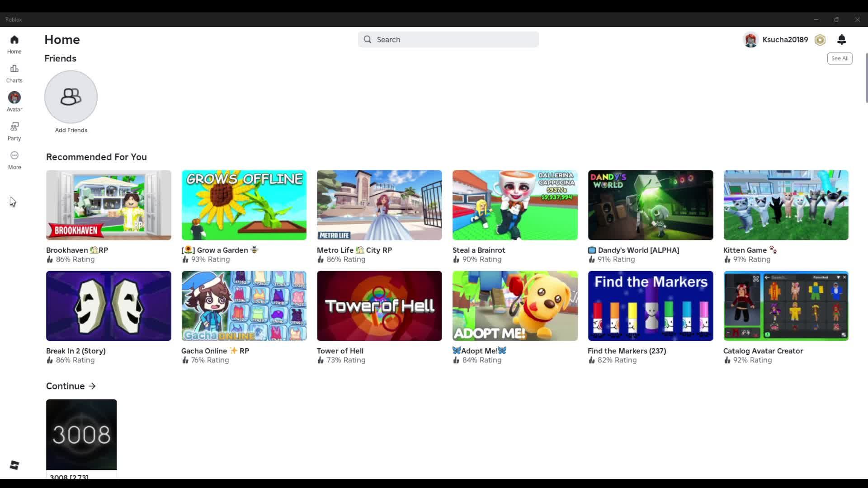Click the Find the Markers (237) title text
This screenshot has height=488, width=868.
[x=627, y=351]
